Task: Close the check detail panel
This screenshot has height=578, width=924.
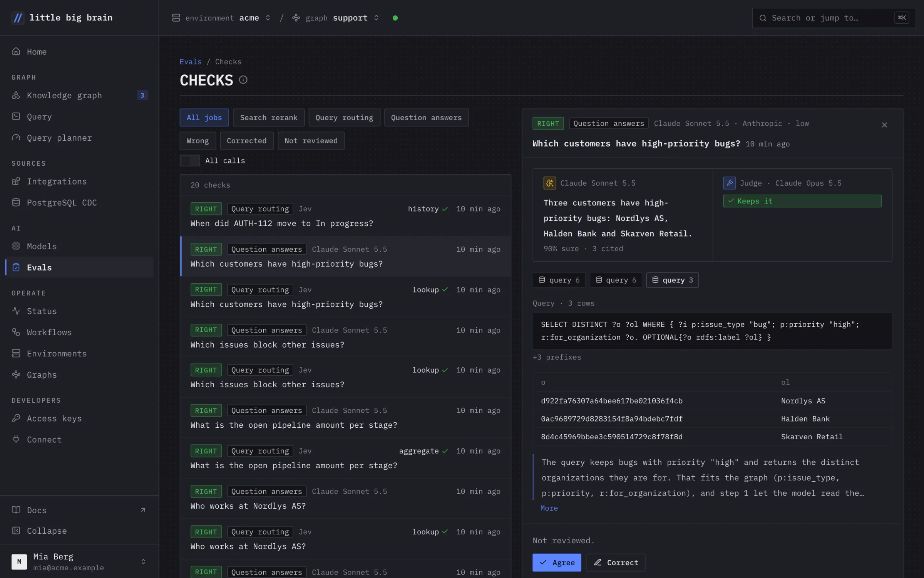Action: (884, 124)
